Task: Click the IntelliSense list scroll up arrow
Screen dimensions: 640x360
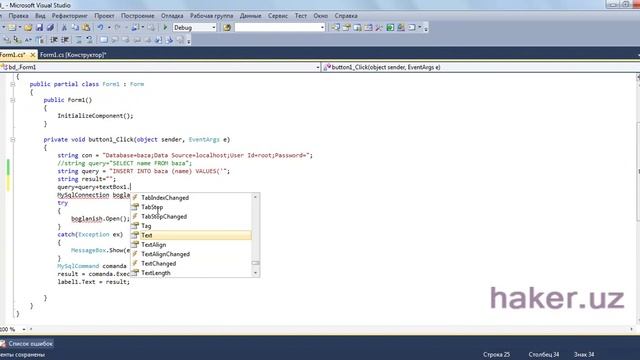Action: [x=256, y=197]
